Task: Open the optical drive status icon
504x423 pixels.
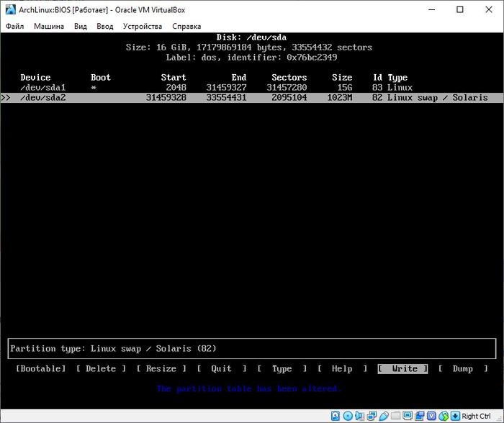Action: tap(348, 416)
